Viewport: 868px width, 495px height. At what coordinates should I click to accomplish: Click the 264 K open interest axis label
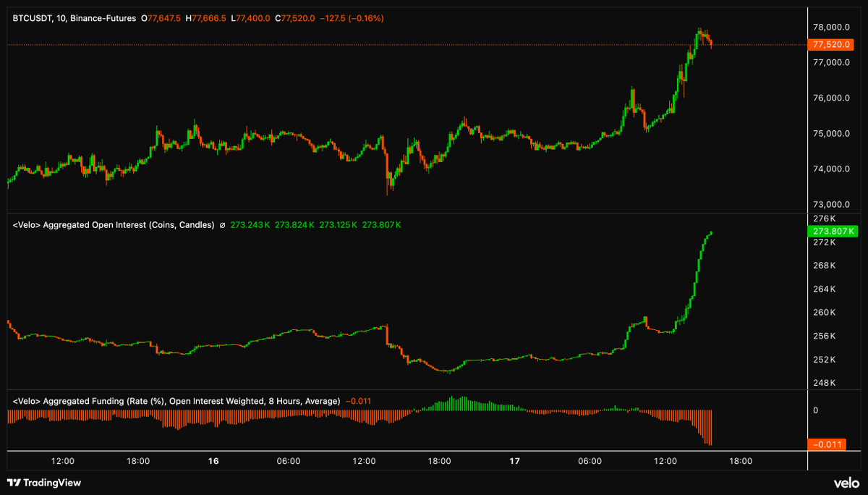click(x=825, y=289)
